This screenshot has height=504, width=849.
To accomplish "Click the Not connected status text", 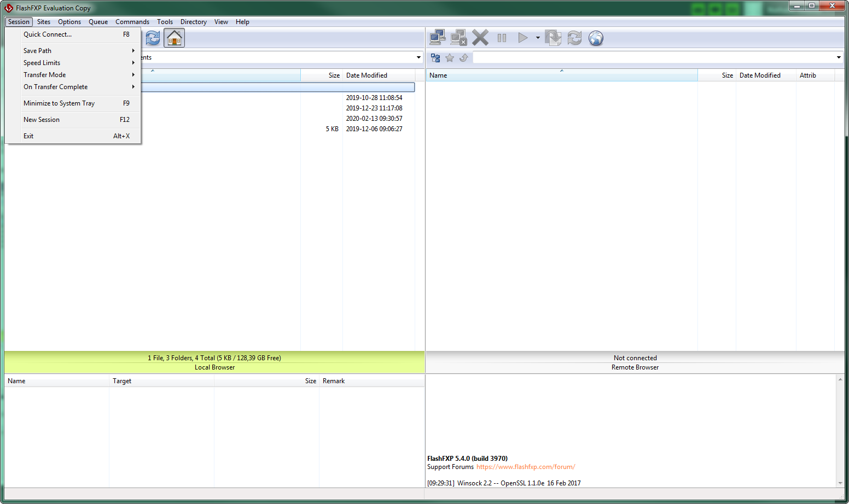I will (x=635, y=358).
